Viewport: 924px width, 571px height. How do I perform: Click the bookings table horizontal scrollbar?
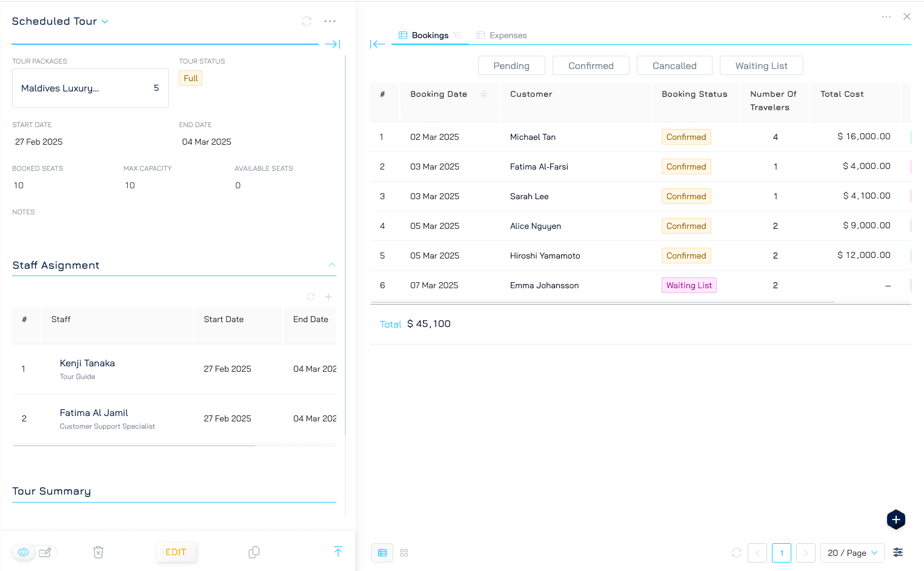pos(602,302)
